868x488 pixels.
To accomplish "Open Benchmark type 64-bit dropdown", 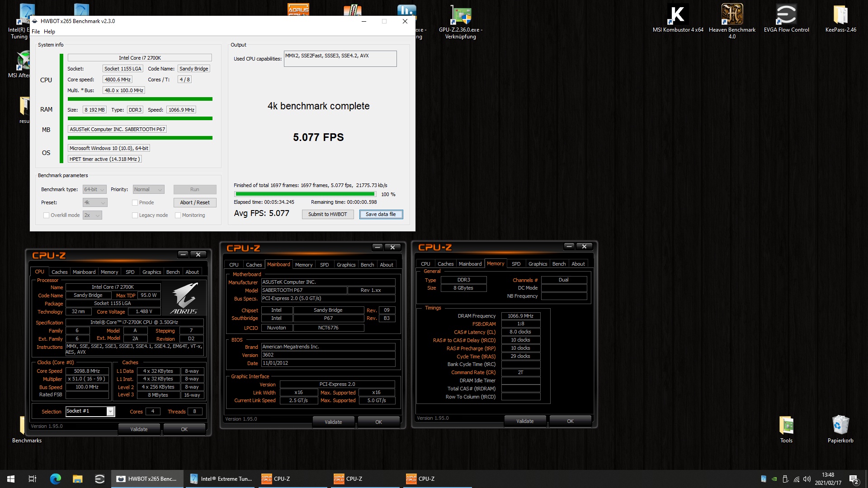I will pos(94,190).
